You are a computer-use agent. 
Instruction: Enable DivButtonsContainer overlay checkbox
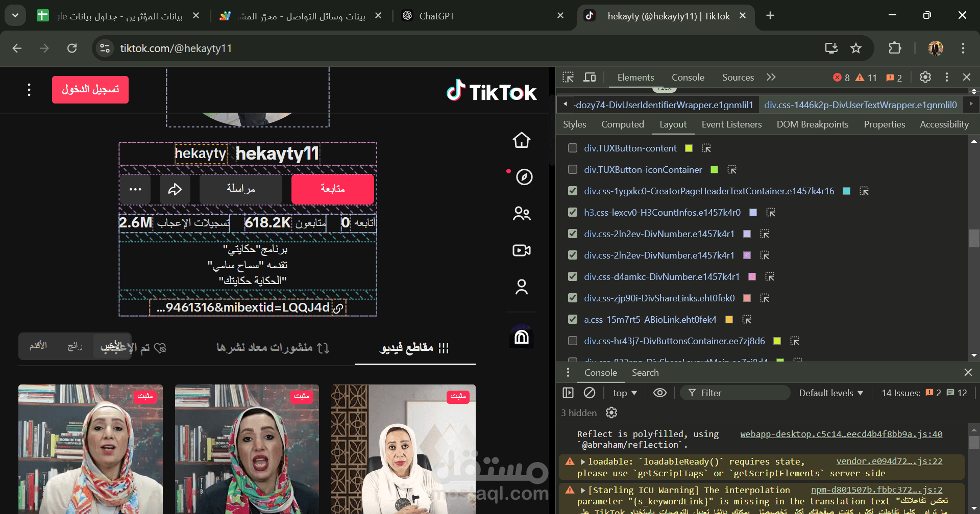pos(573,341)
